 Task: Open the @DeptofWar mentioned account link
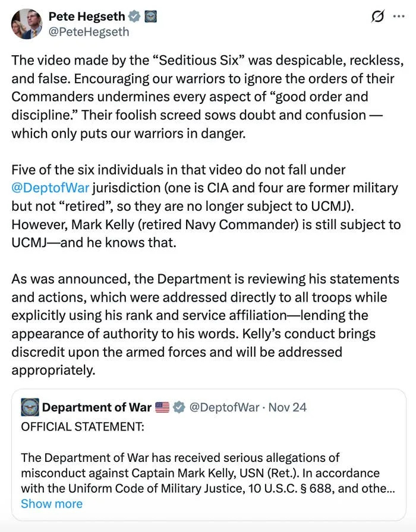(51, 187)
